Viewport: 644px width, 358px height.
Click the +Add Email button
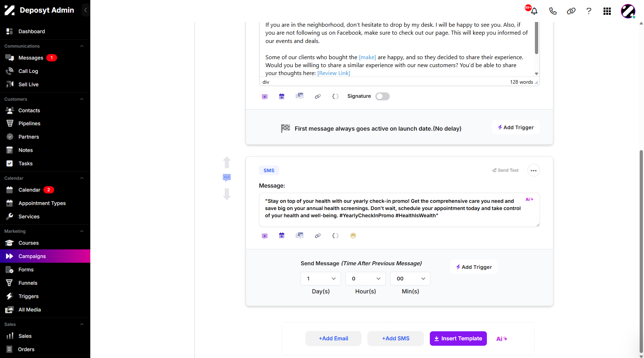pyautogui.click(x=333, y=339)
